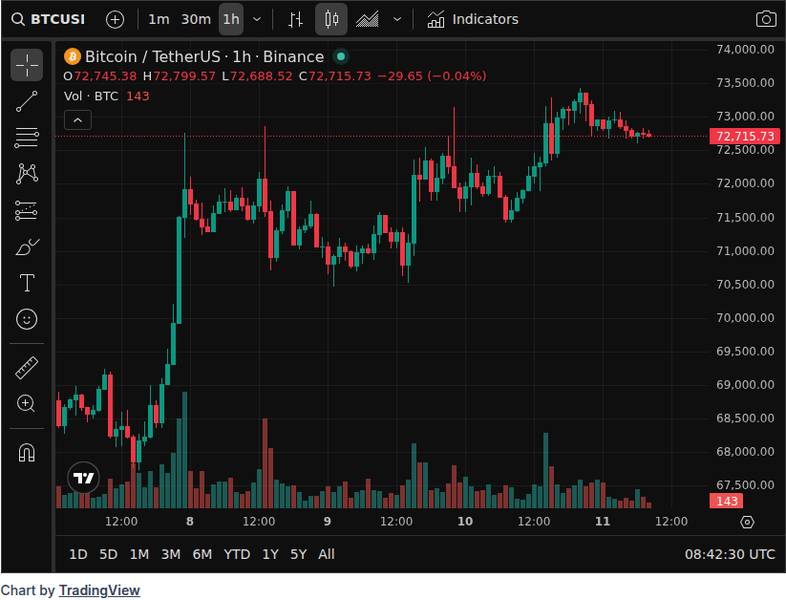Click the 70,000.00 price axis label
This screenshot has width=786, height=600.
pos(745,318)
